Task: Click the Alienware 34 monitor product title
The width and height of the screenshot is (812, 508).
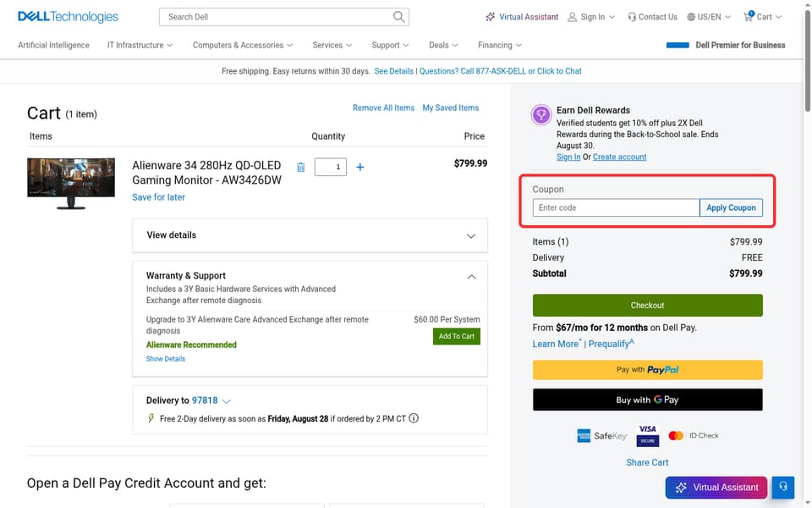Action: (x=206, y=173)
